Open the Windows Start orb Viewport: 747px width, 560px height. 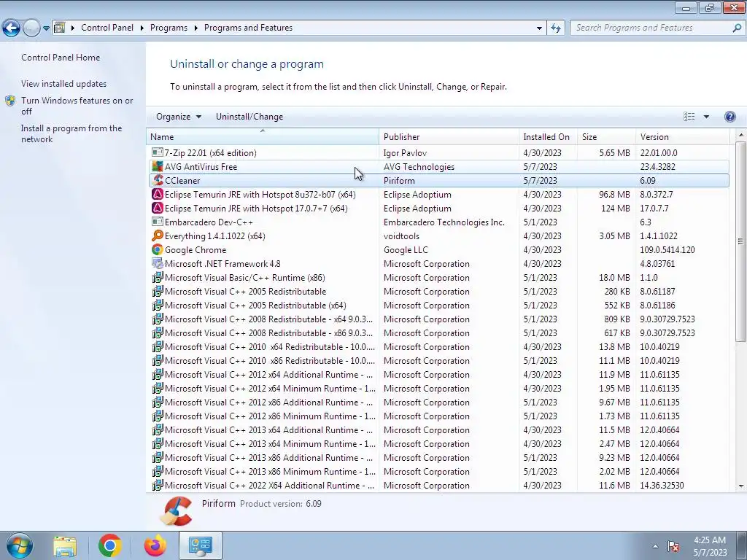[19, 545]
